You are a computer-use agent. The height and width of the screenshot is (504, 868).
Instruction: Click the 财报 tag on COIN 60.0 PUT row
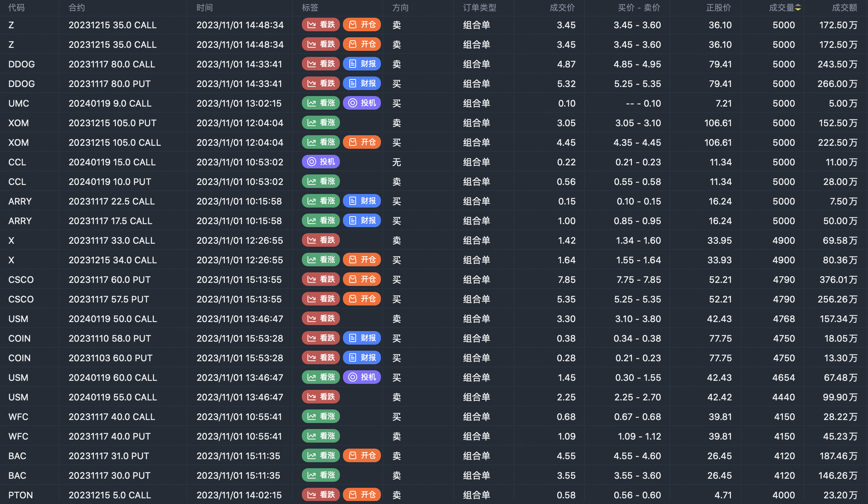click(362, 357)
